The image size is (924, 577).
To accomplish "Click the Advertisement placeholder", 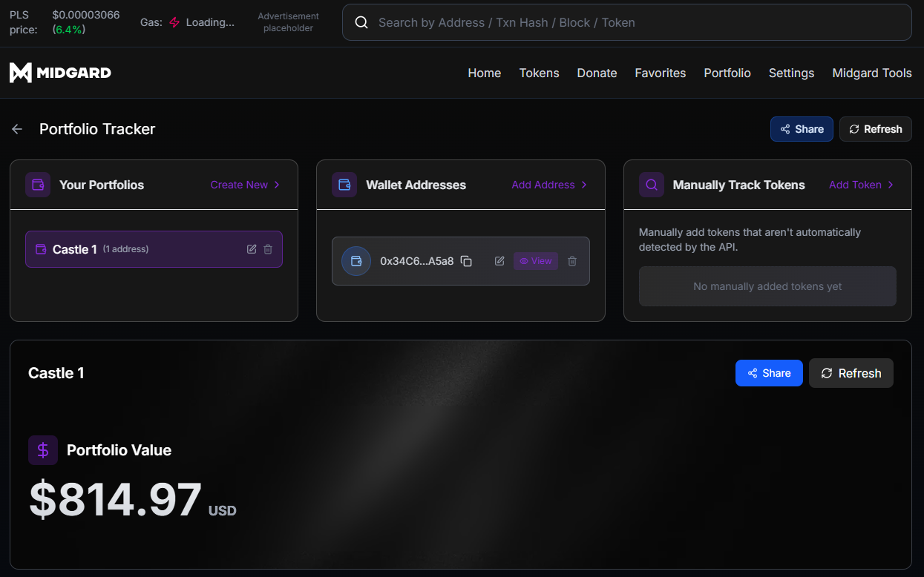I will click(x=289, y=22).
